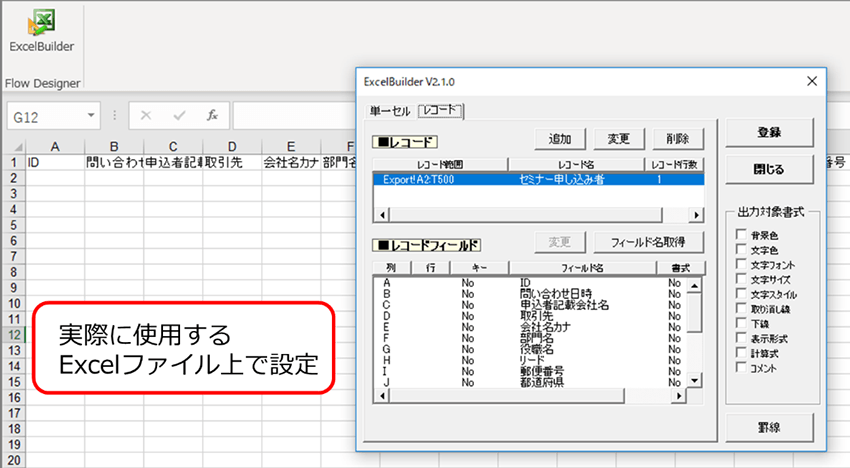Enable the コメント checkbox
This screenshot has height=468, width=850.
click(x=741, y=367)
